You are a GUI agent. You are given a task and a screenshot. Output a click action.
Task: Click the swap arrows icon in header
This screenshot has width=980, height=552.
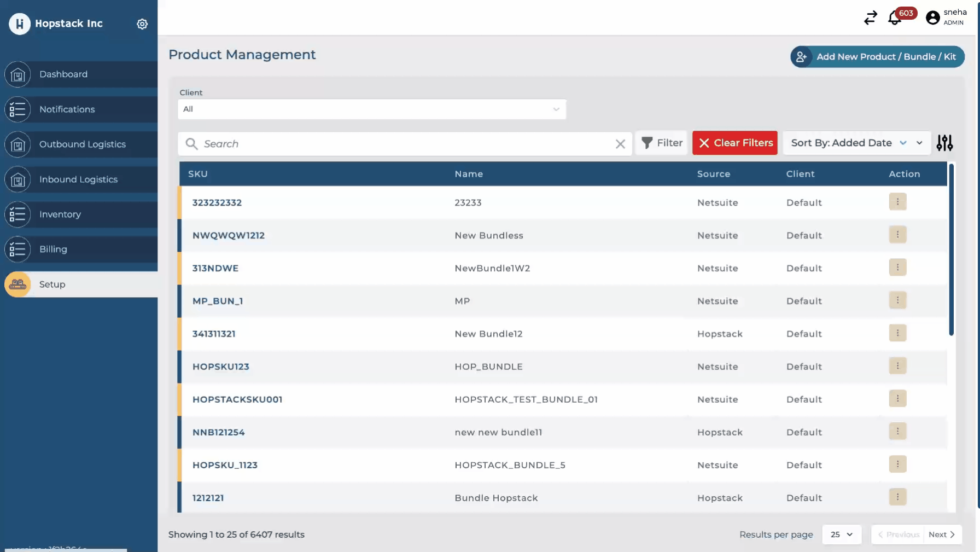(870, 18)
